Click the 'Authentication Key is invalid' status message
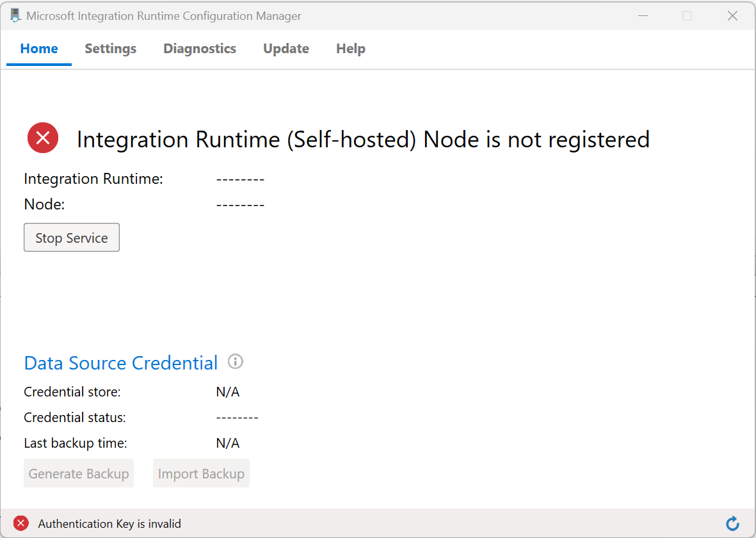The width and height of the screenshot is (756, 538). (109, 524)
